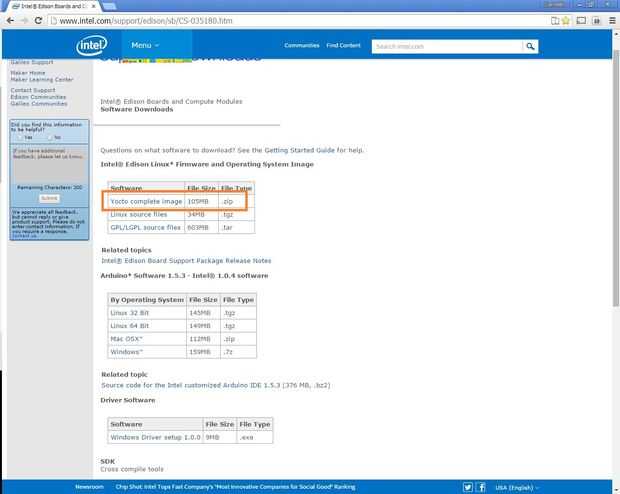620x494 pixels.
Task: Open the USA (English) language dropdown
Action: tap(517, 487)
